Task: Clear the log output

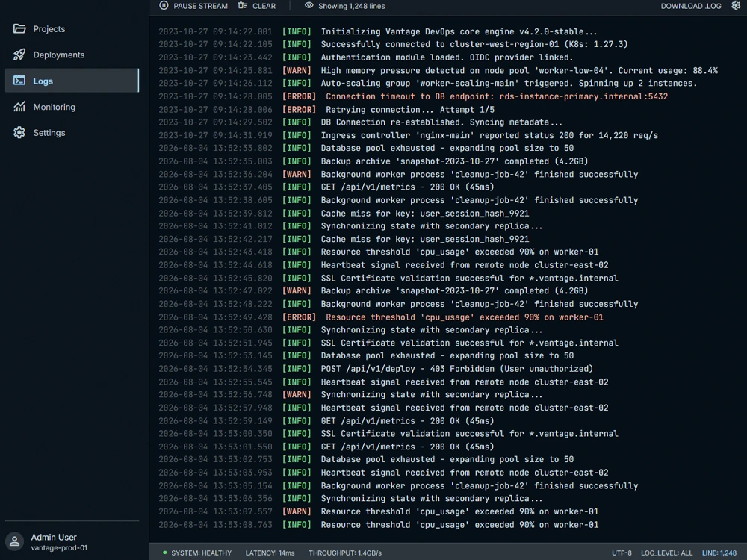Action: click(257, 6)
